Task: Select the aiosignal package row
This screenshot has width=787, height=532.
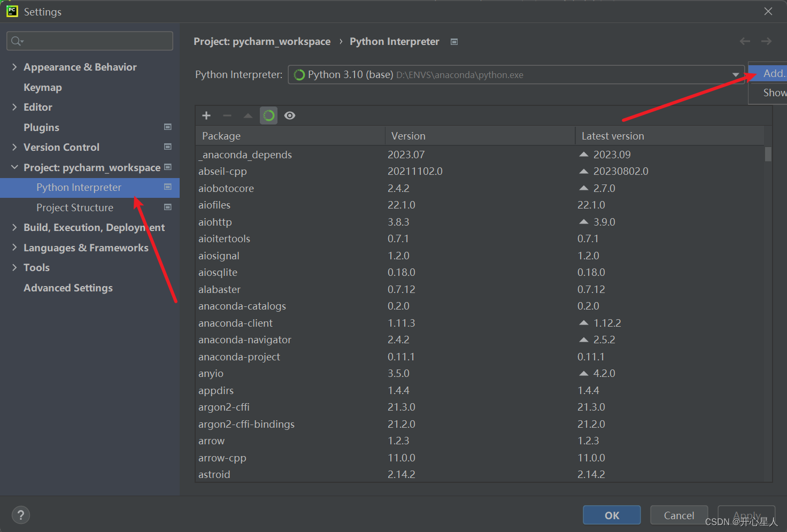Action: pyautogui.click(x=480, y=256)
